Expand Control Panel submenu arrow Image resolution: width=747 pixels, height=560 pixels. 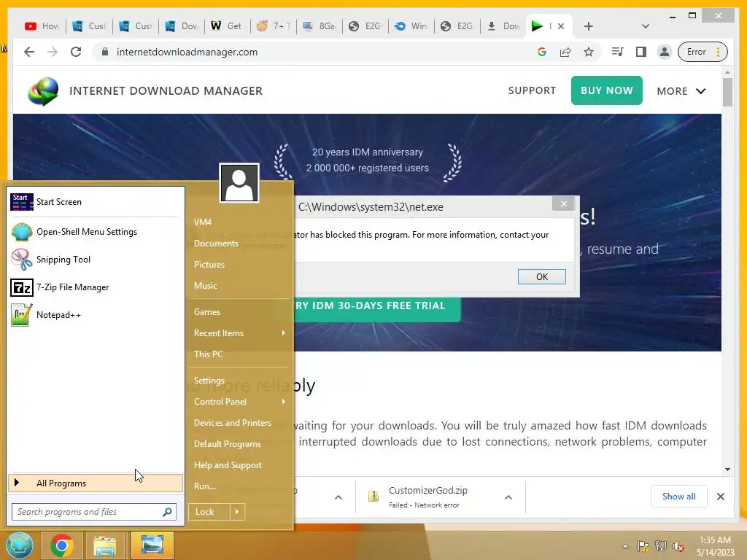click(284, 402)
